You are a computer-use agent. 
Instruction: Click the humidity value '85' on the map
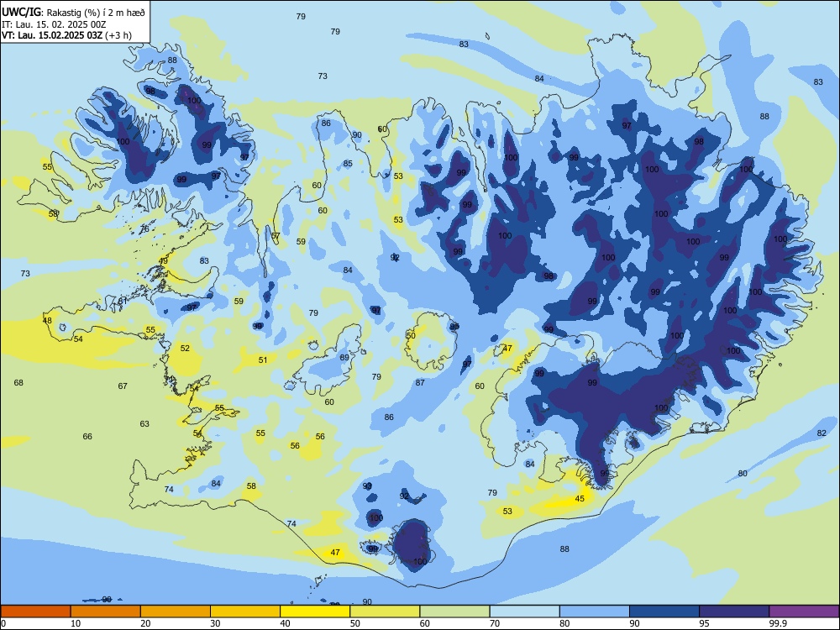349,164
